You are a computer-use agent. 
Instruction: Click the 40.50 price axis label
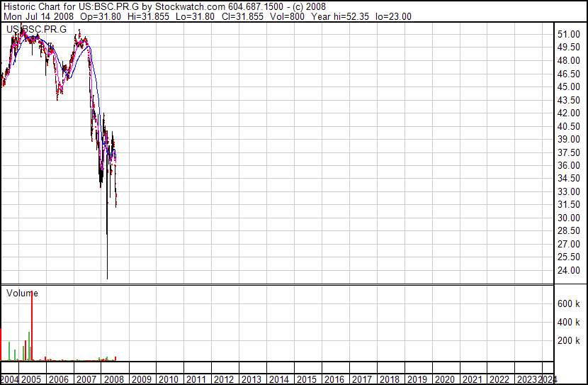coord(569,126)
